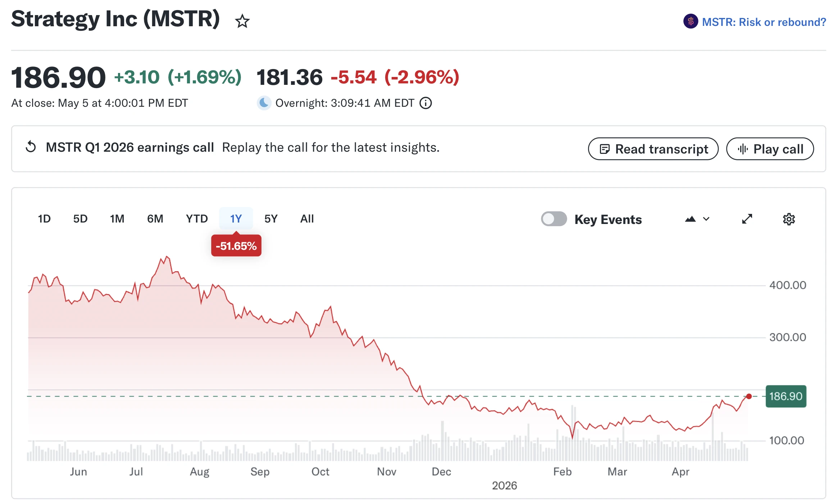Click the 300.00 axis label
Screen dimensions: 833x504
[x=788, y=337]
